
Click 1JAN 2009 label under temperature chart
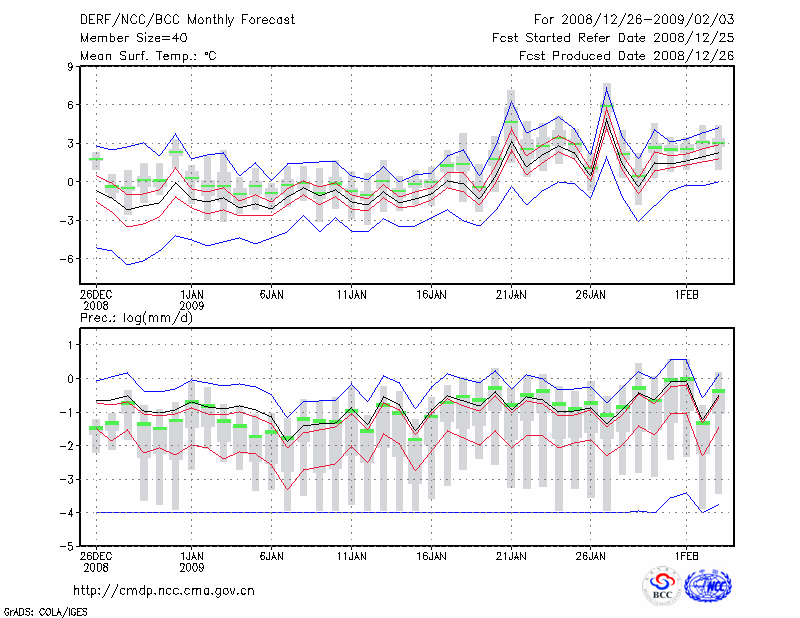(191, 300)
